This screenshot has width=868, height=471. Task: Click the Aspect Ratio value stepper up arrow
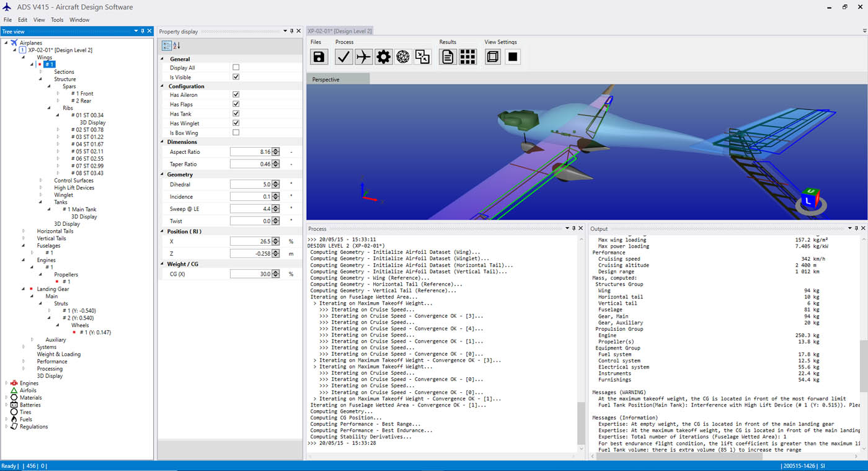(x=277, y=149)
